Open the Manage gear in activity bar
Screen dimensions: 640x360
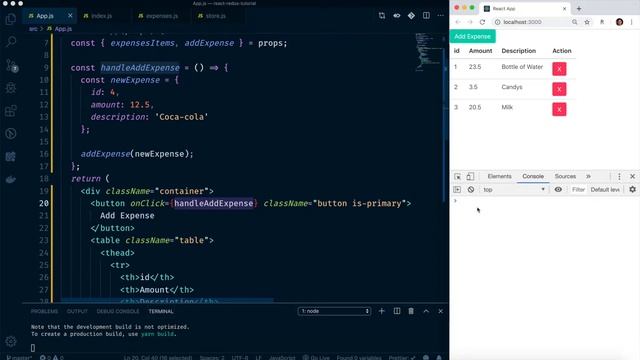(x=11, y=341)
